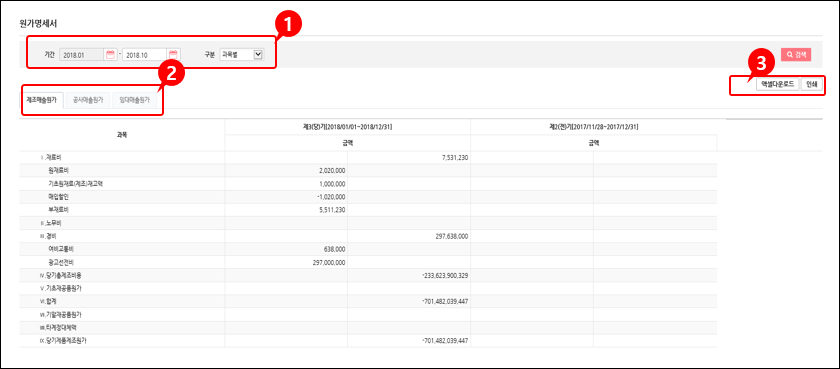Click the 엑셀다운로드 button
The width and height of the screenshot is (840, 369).
(x=777, y=85)
